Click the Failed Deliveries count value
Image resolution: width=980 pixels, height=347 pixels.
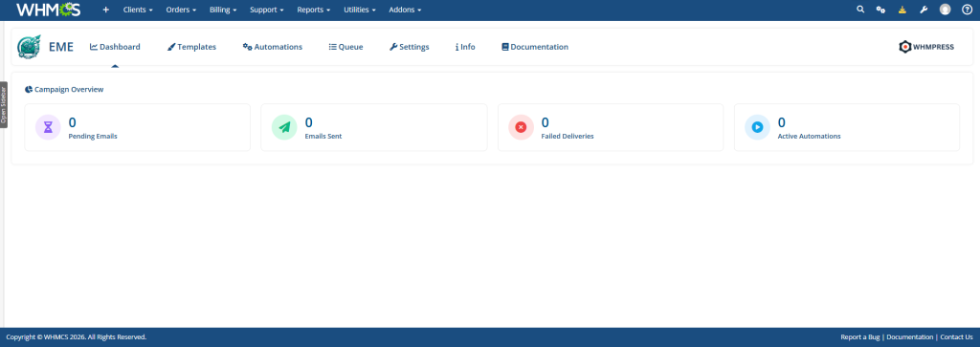(545, 122)
